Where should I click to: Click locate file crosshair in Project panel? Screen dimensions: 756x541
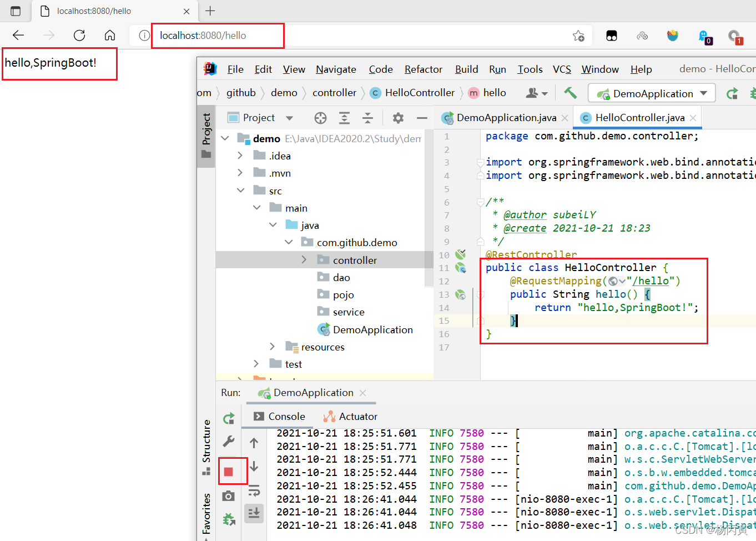(320, 118)
